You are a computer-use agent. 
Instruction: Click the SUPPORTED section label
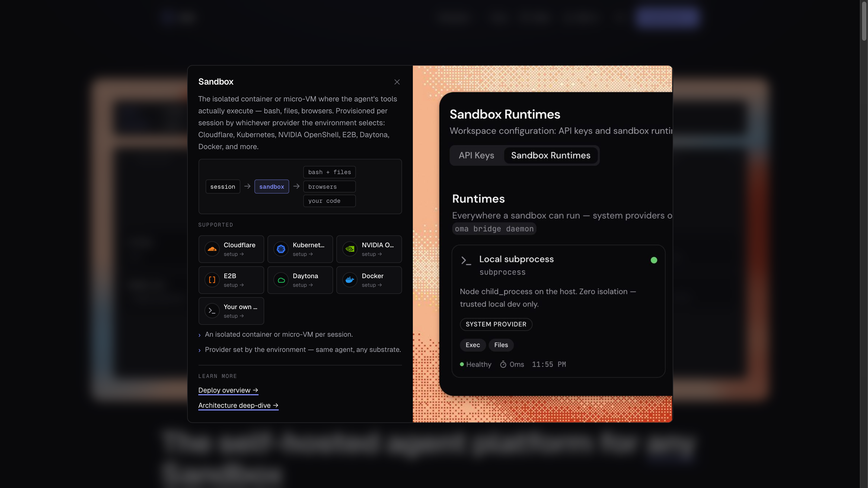click(216, 225)
